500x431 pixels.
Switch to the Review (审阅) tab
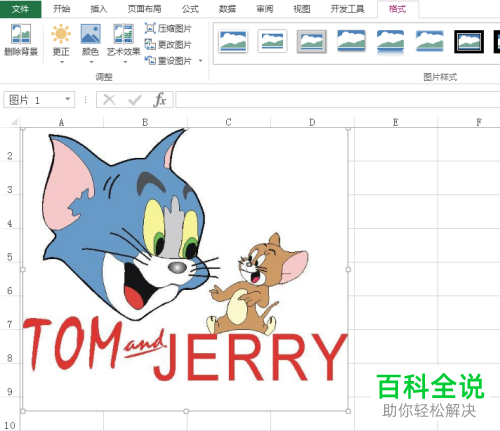pyautogui.click(x=265, y=9)
